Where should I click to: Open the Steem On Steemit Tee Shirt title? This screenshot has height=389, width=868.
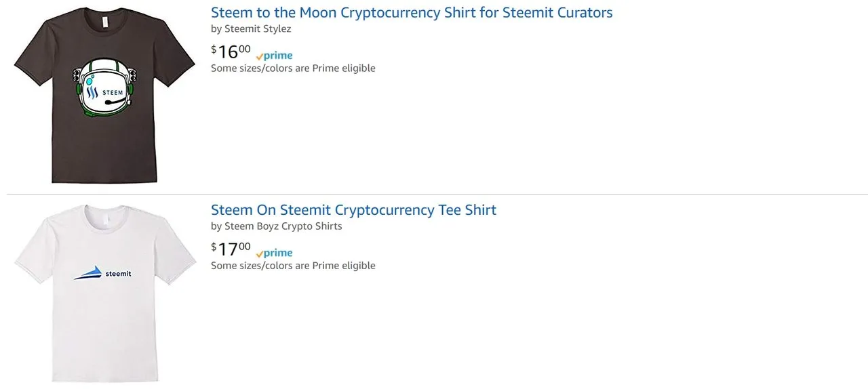[x=353, y=210]
